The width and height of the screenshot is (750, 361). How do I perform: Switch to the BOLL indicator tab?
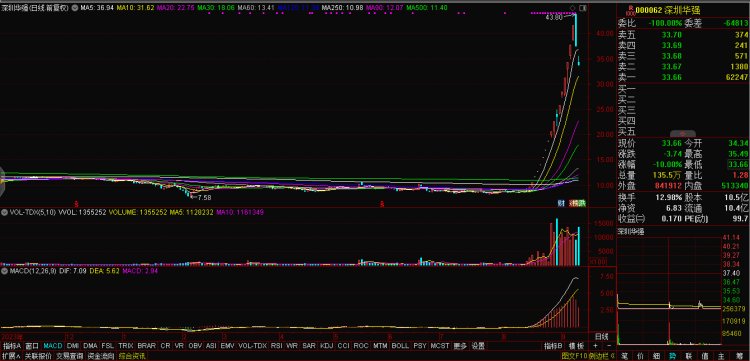pyautogui.click(x=400, y=346)
